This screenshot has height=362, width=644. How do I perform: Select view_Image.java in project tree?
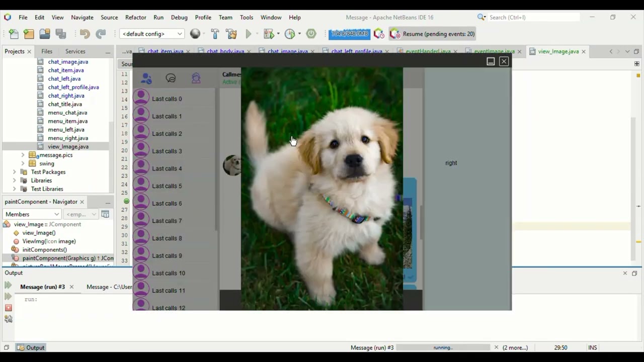[x=68, y=146]
